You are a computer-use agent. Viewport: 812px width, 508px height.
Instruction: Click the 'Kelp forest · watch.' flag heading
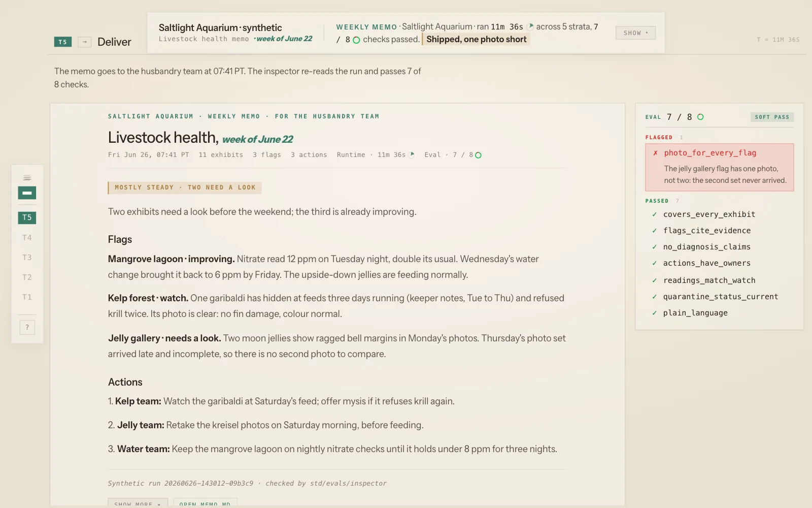point(148,298)
